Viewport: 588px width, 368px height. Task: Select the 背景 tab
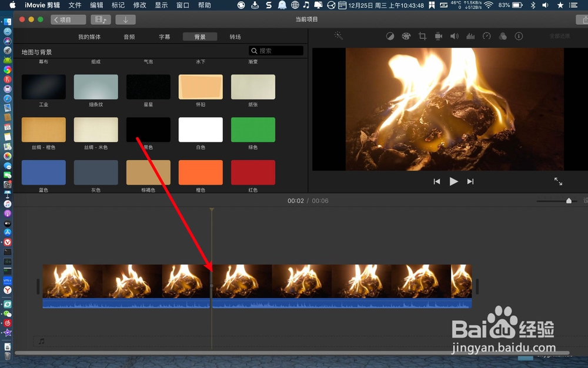coord(200,37)
